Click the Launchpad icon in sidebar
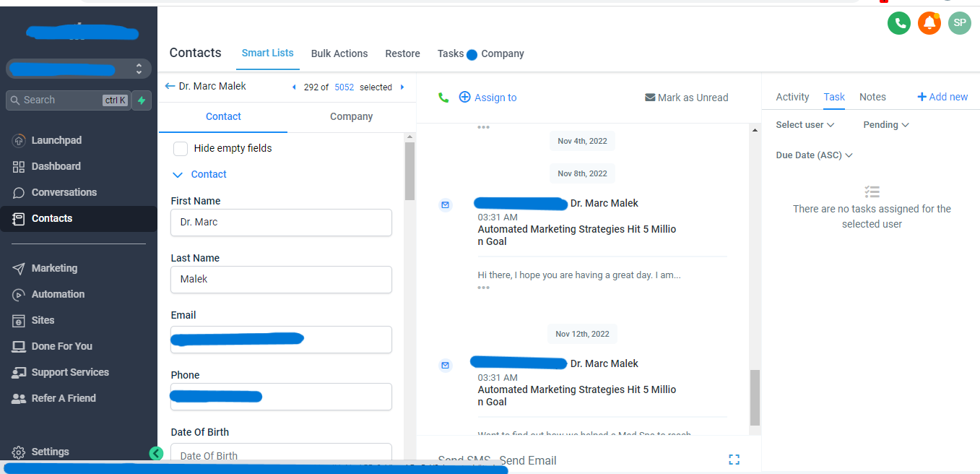980x474 pixels. point(19,140)
